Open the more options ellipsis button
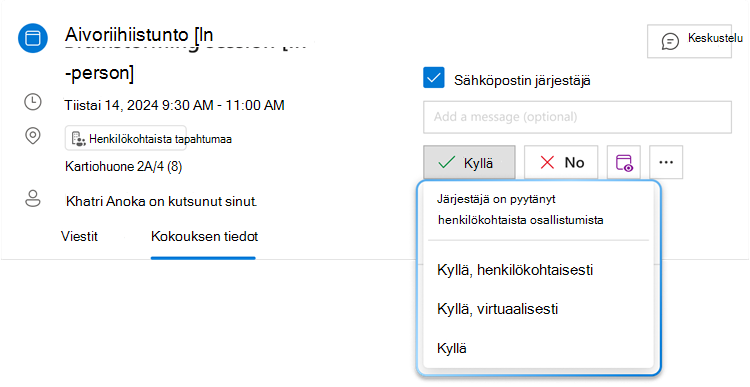The image size is (750, 387). [666, 162]
